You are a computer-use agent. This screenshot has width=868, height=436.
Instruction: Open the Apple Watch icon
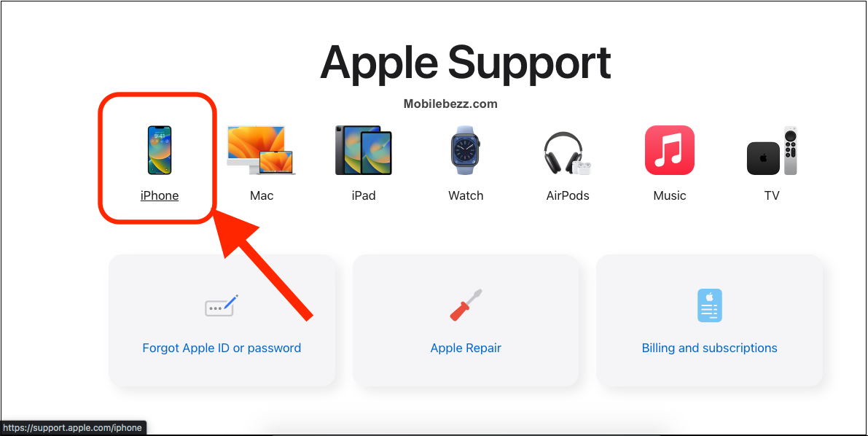466,150
